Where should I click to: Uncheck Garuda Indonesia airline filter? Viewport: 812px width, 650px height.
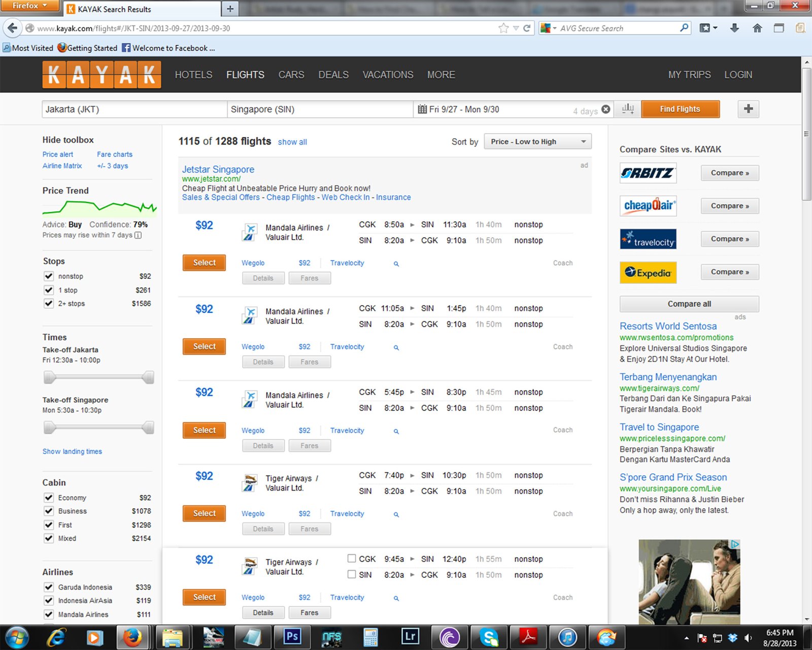tap(49, 587)
